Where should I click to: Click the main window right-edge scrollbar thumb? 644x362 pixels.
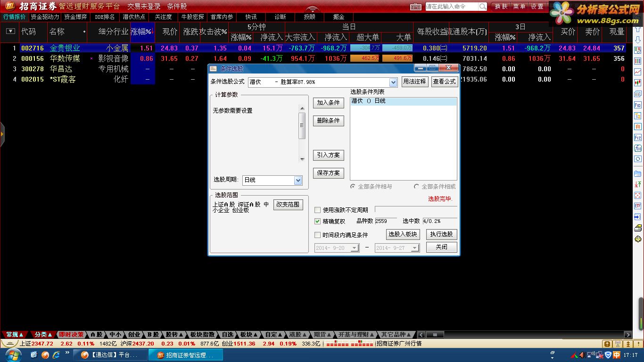(641, 314)
